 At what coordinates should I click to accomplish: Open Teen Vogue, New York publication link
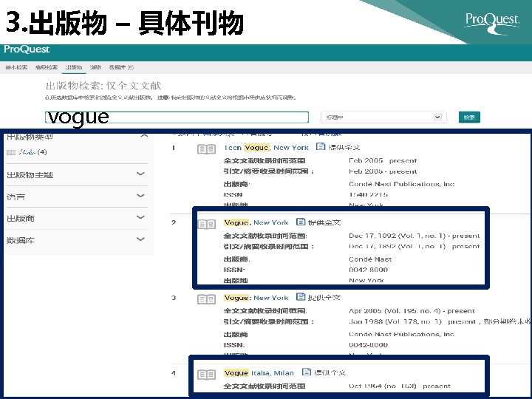pyautogui.click(x=266, y=148)
